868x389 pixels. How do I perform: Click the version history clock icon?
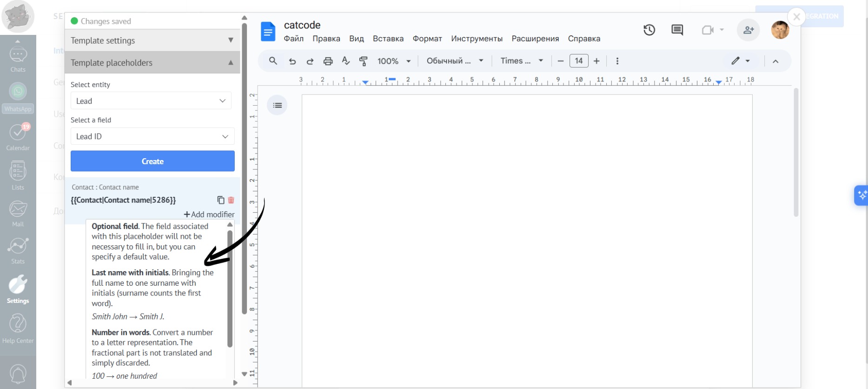[x=649, y=30]
